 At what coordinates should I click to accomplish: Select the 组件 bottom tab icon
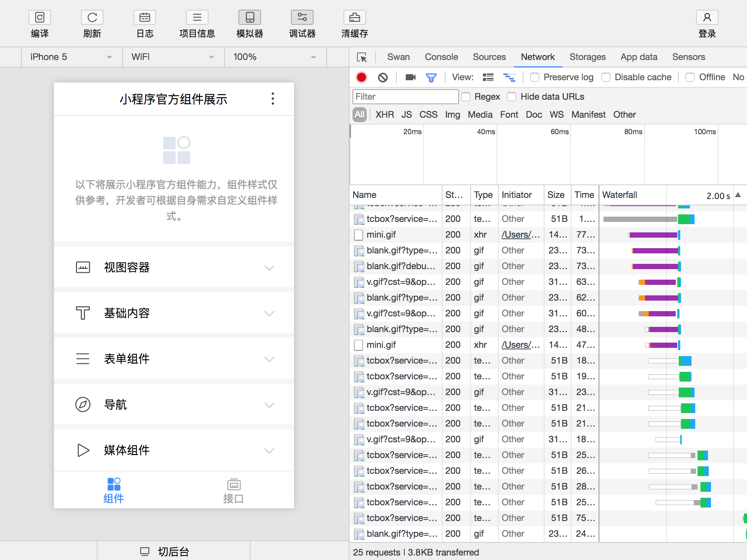[x=114, y=484]
